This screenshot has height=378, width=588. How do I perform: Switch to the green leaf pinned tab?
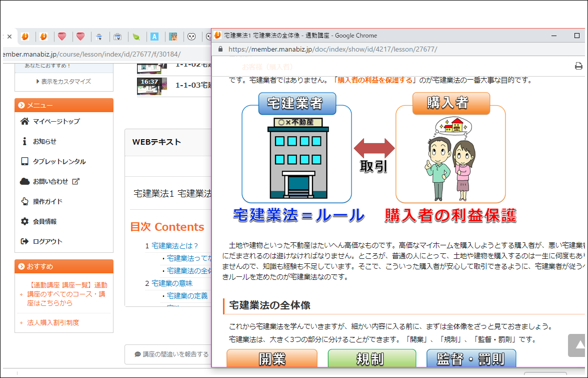point(136,37)
